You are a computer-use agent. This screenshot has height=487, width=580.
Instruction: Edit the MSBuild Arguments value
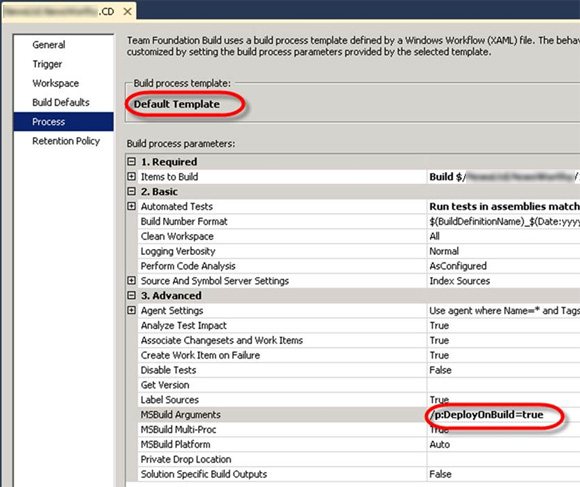point(504,415)
